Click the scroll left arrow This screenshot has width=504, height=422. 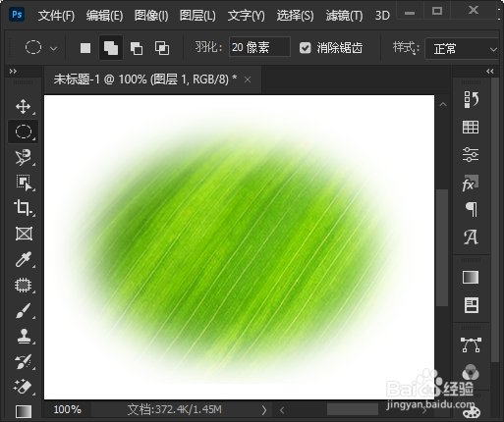[x=282, y=410]
